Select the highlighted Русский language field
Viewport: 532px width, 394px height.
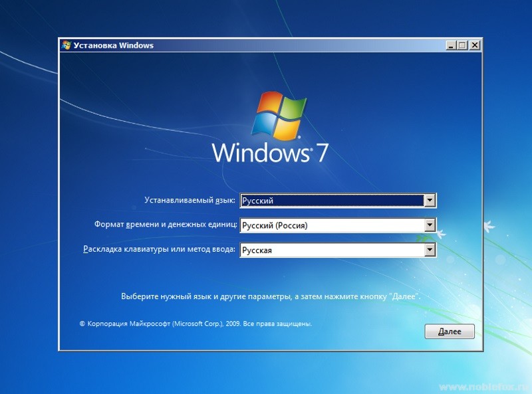pyautogui.click(x=331, y=200)
